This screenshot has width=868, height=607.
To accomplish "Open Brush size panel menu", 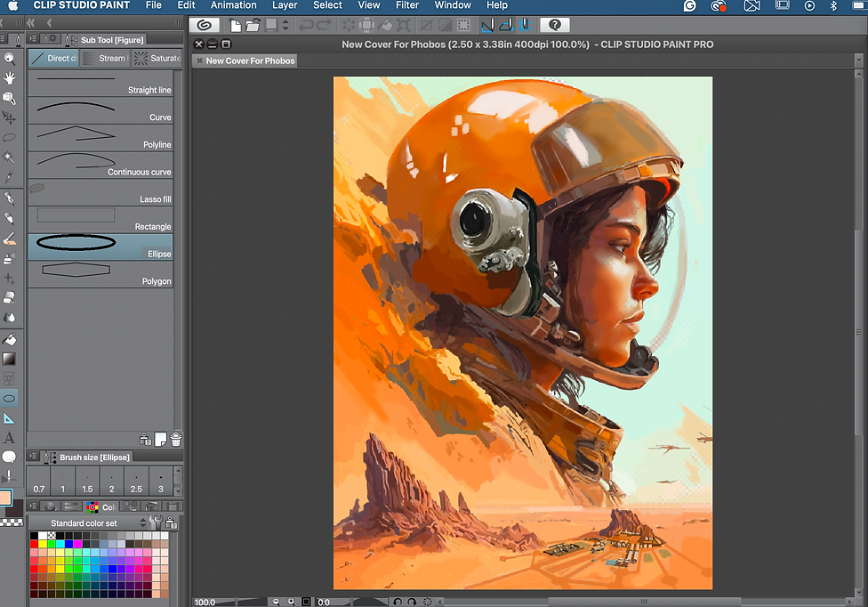I will tap(33, 457).
